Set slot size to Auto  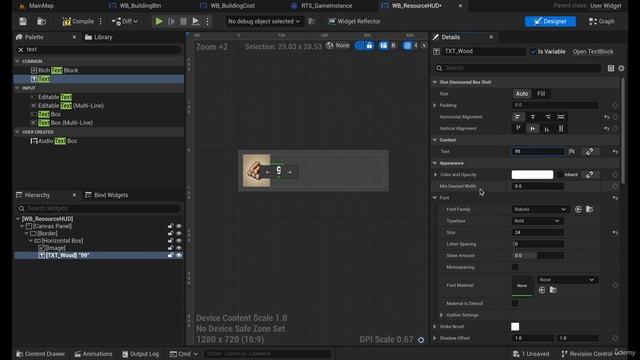(522, 94)
